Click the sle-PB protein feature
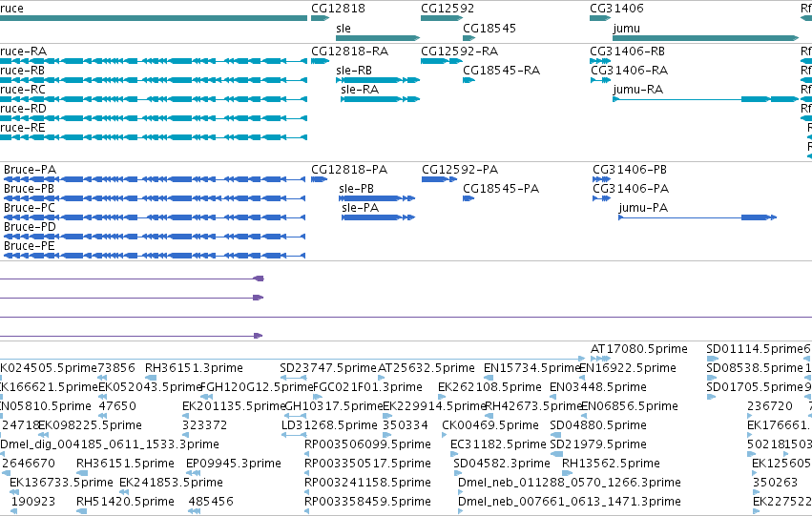 [x=377, y=198]
